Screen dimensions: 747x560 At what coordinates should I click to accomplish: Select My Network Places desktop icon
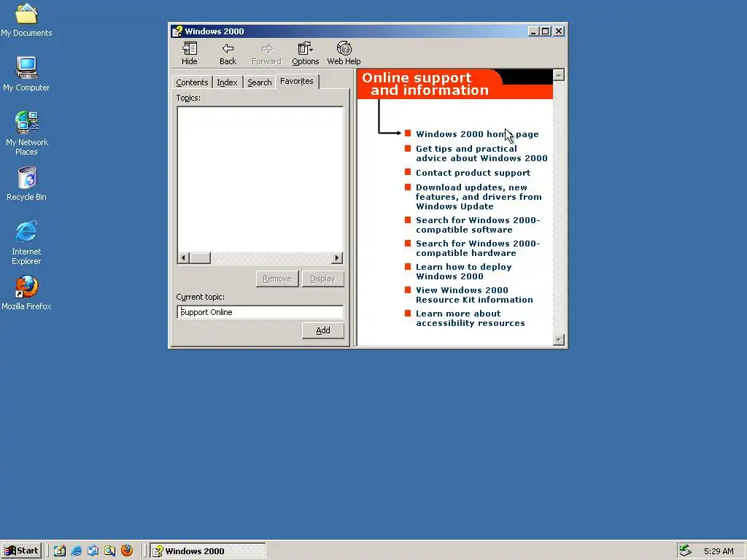(x=26, y=133)
